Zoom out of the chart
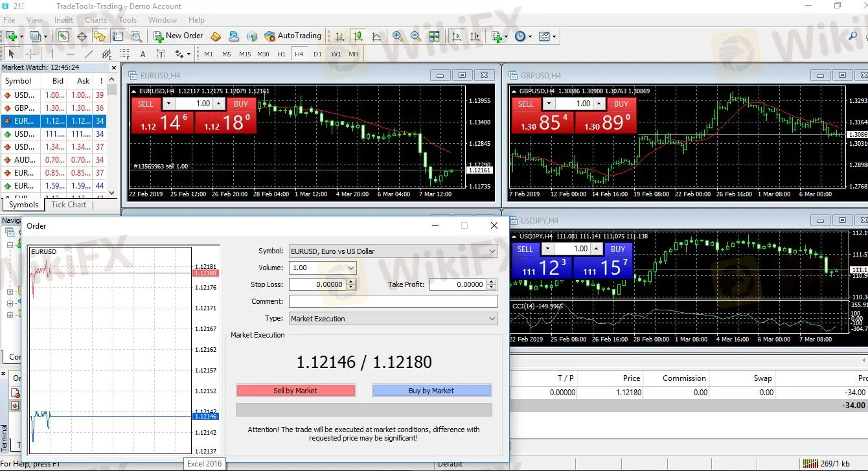Screen dimensions: 868x471 (416, 36)
